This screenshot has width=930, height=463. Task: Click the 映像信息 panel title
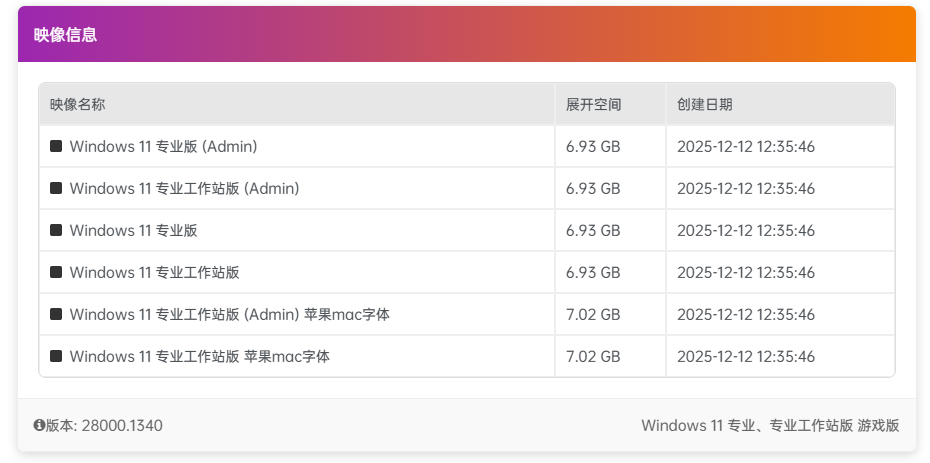[65, 35]
